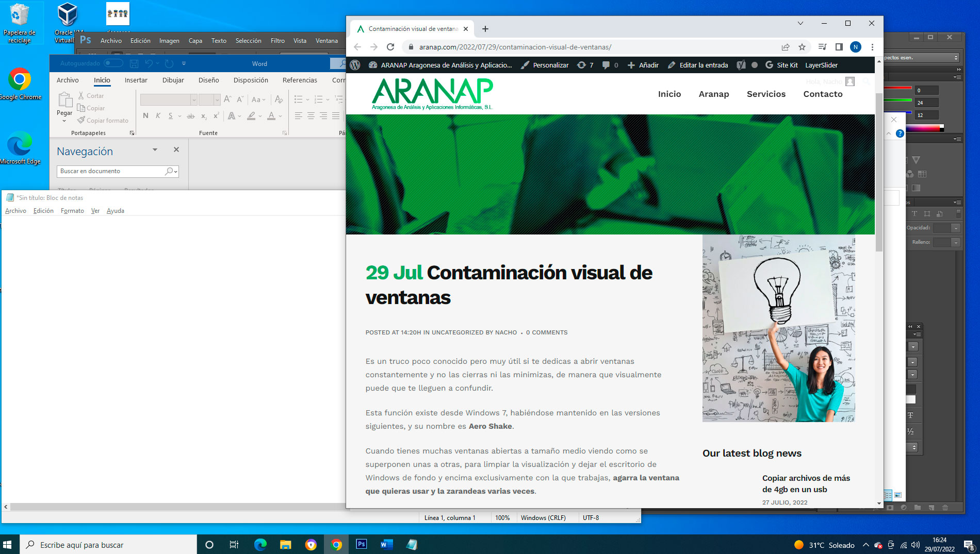Open Yoast SEO icon in admin bar
The width and height of the screenshot is (980, 554).
[x=741, y=65]
